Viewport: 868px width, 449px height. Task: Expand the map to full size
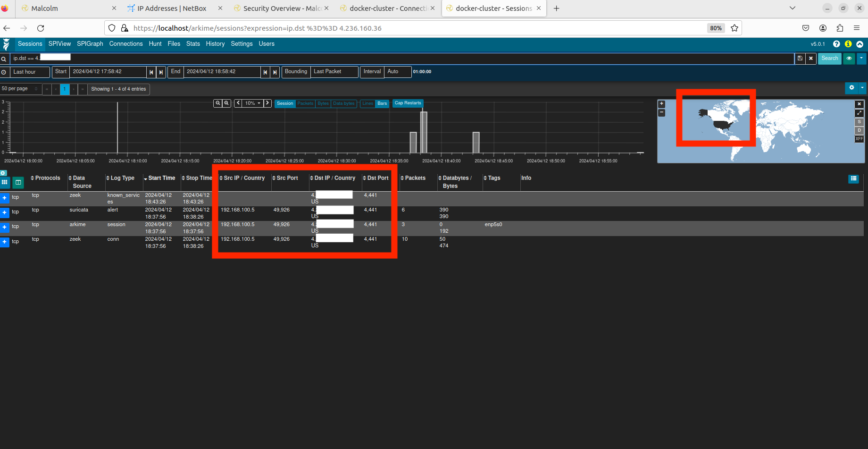(x=859, y=113)
